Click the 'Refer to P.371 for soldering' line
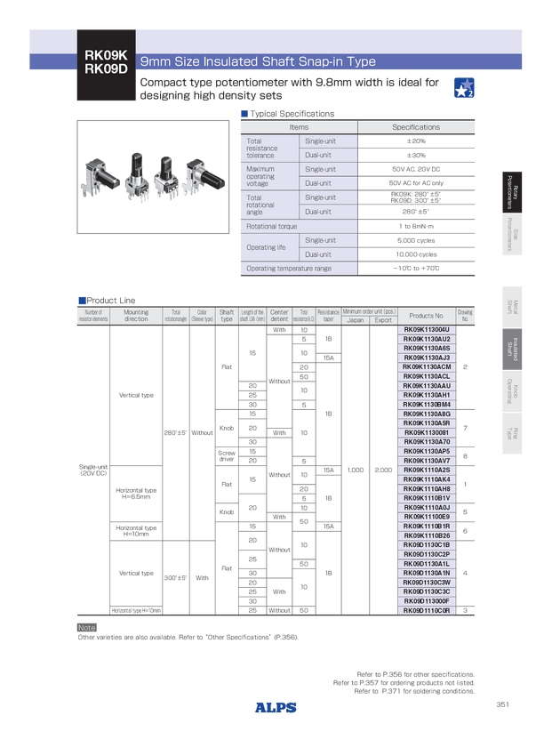Viewport: 552px width, 756px height. coord(414,691)
